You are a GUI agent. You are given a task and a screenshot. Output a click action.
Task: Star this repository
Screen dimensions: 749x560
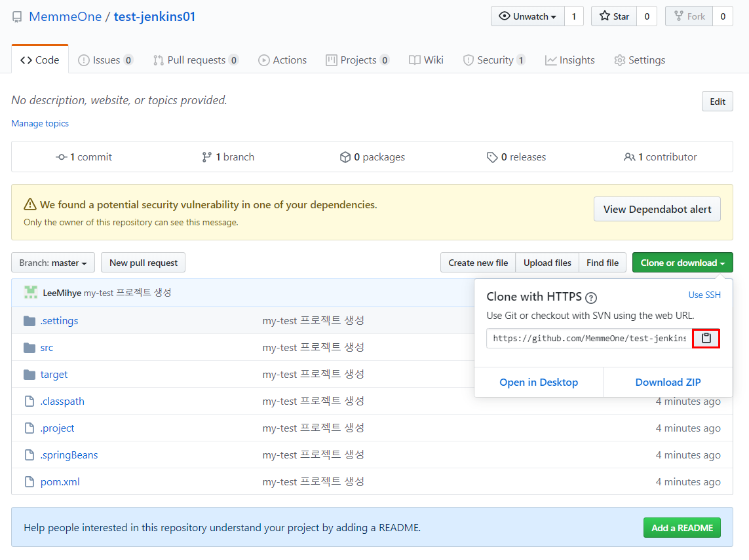(x=614, y=16)
